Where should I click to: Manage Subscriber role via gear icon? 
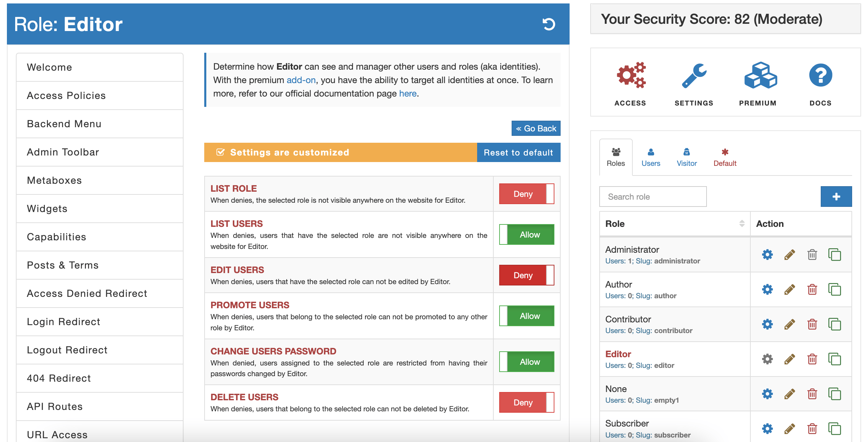[x=767, y=429]
